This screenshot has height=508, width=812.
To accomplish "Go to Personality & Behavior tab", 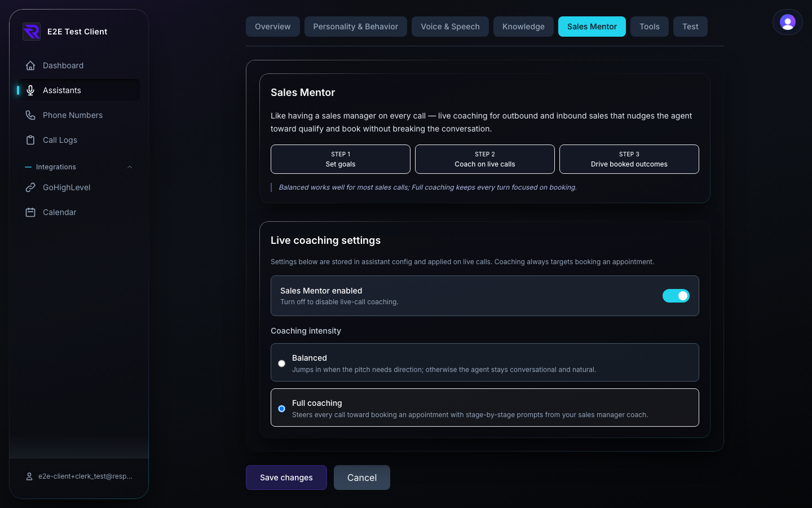I will point(356,27).
